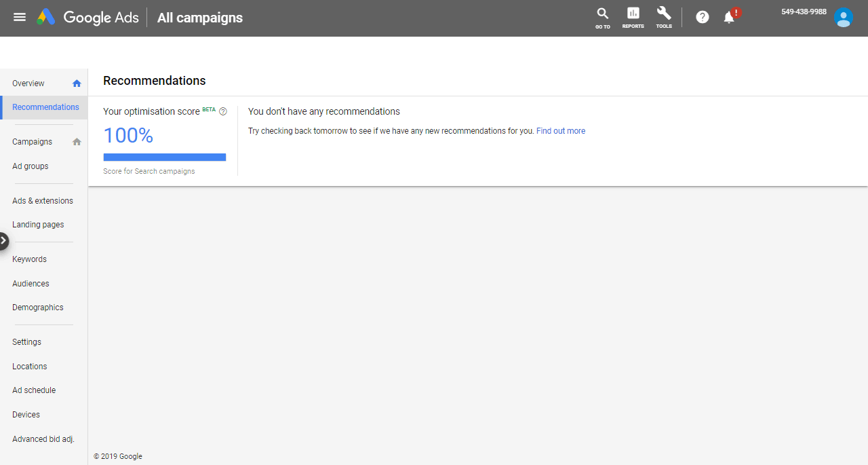This screenshot has width=868, height=465.
Task: Open Ads & extensions page
Action: point(43,201)
